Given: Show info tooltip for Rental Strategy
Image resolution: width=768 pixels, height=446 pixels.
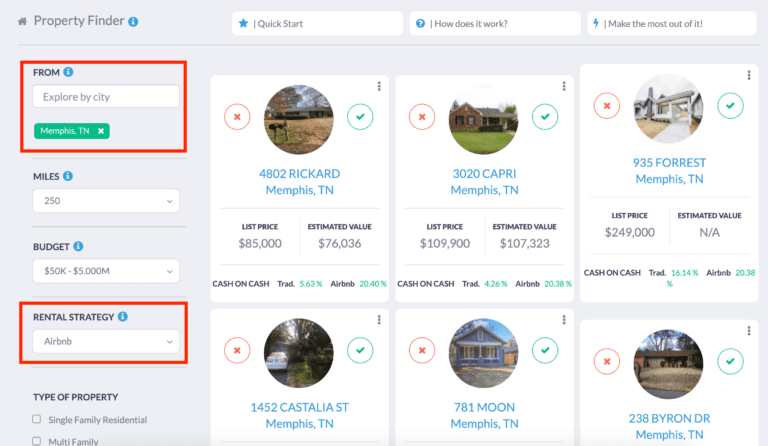Looking at the screenshot, I should (123, 317).
